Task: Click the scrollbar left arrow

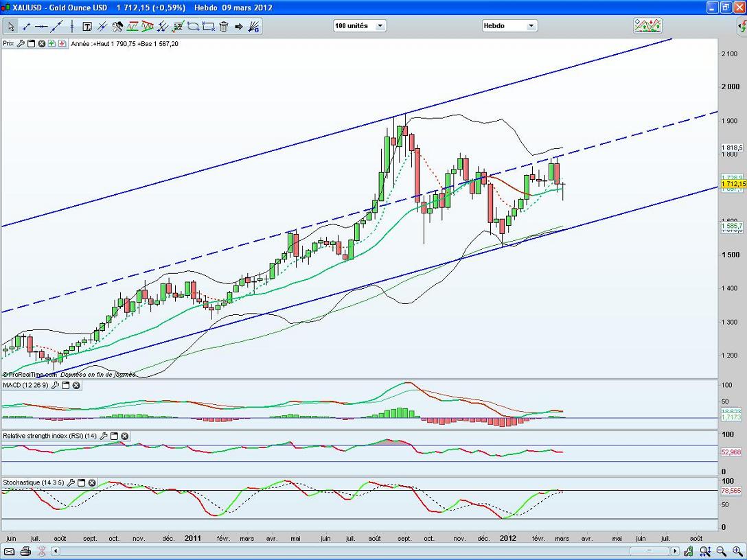Action: pyautogui.click(x=56, y=551)
